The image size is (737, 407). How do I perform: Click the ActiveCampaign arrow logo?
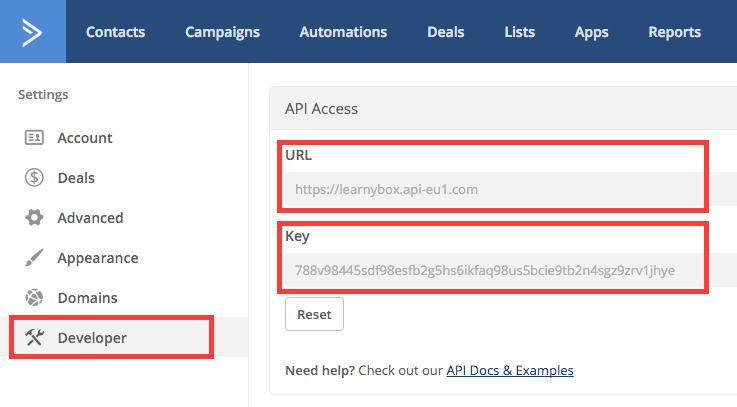point(32,32)
